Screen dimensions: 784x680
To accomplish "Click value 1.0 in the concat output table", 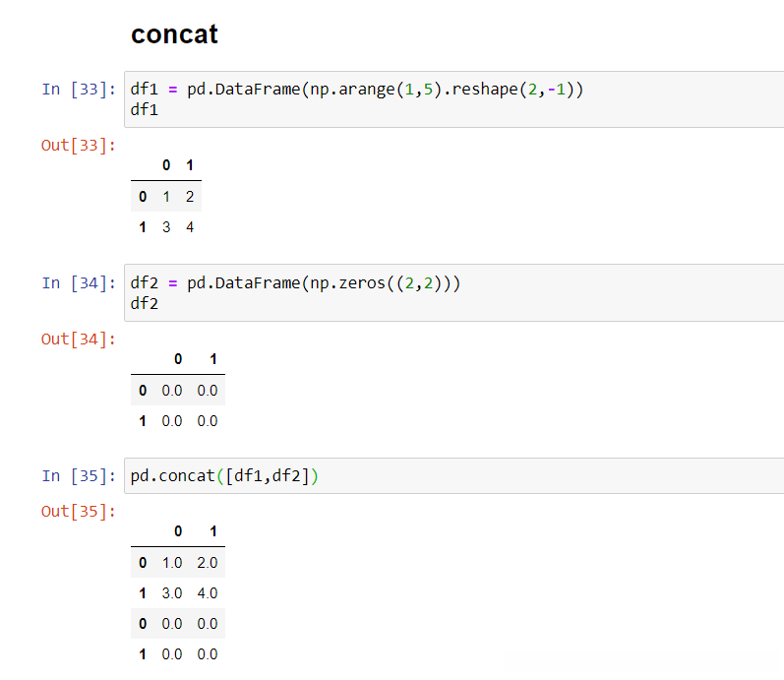I will point(172,563).
